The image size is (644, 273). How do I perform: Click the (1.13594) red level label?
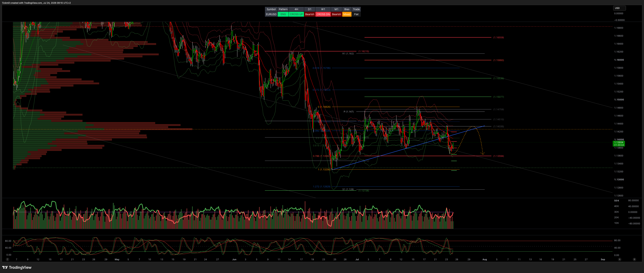tap(499, 156)
